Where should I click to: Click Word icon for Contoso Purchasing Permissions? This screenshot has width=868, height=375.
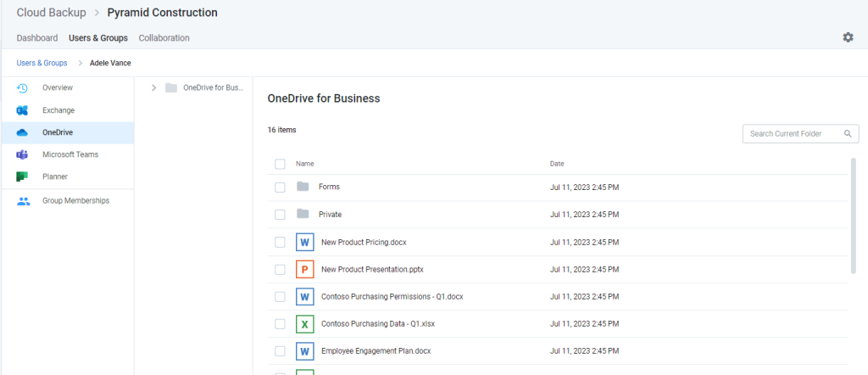click(x=304, y=296)
